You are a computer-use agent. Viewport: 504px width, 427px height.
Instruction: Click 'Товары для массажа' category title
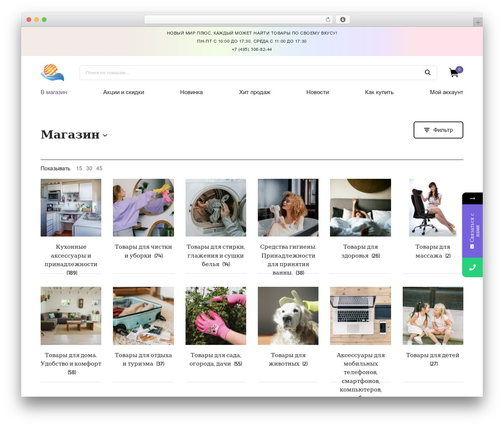click(x=432, y=251)
